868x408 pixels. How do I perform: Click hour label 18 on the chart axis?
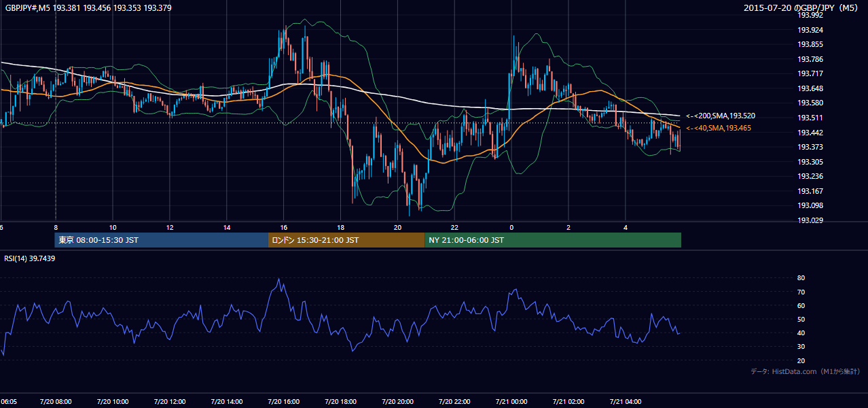(x=340, y=227)
